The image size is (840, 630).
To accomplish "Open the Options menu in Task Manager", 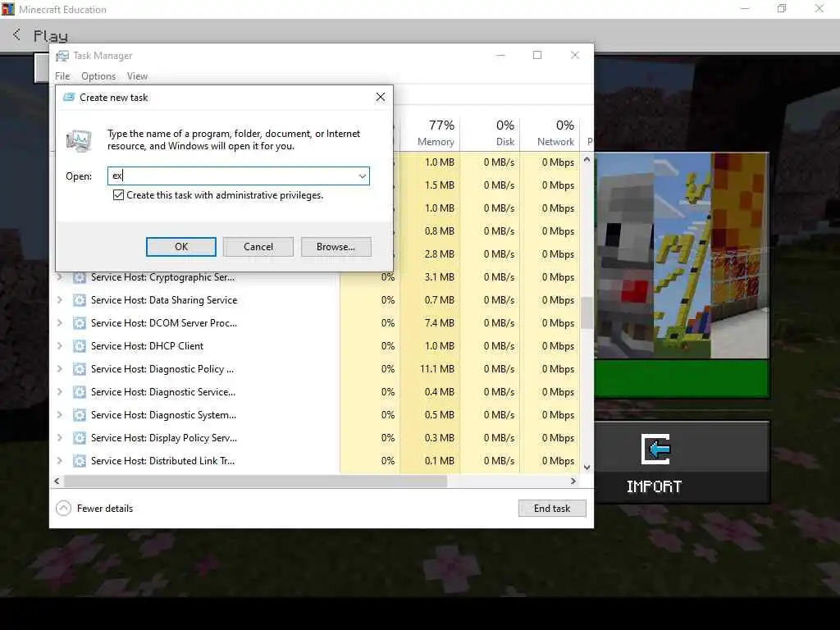I will click(x=98, y=76).
